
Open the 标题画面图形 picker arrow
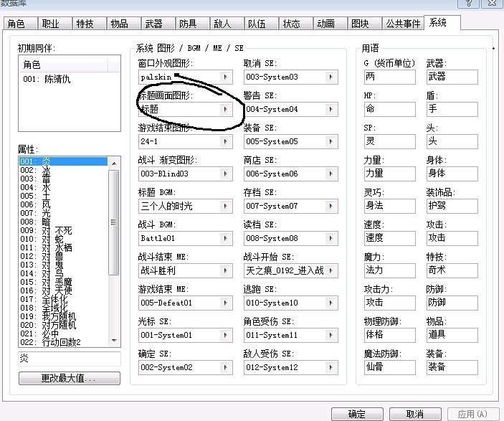225,109
